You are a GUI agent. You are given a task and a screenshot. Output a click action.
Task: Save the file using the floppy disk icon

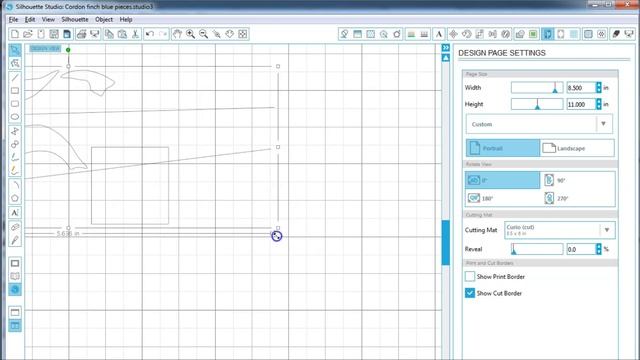[x=54, y=34]
